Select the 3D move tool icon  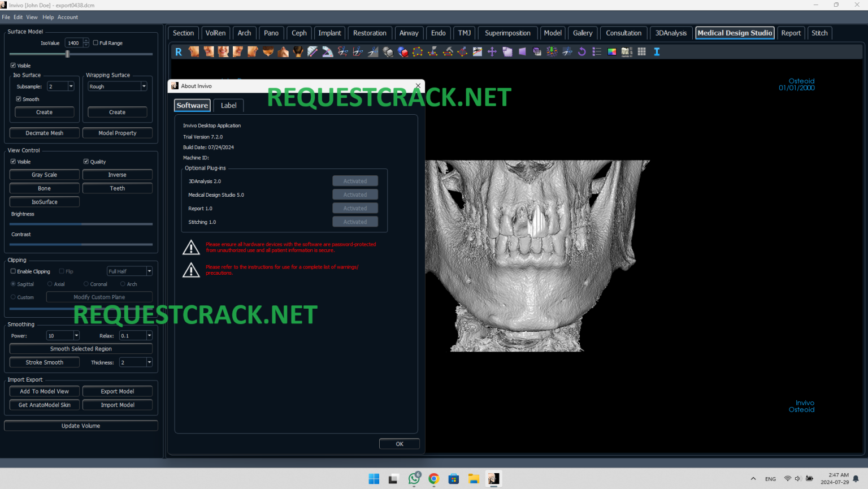492,51
